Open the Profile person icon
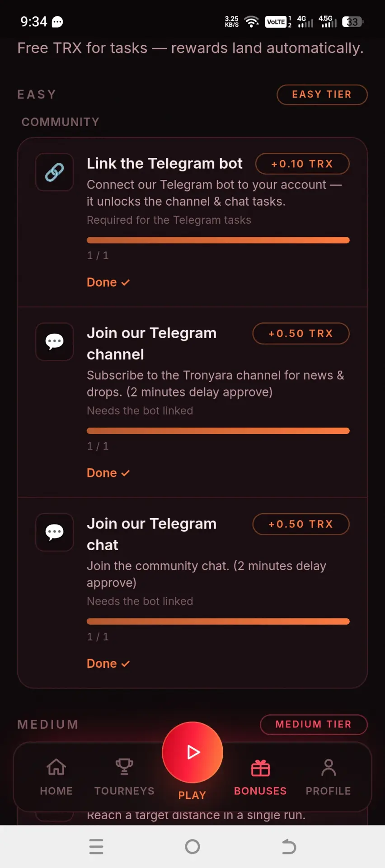The image size is (385, 868). coord(329,767)
